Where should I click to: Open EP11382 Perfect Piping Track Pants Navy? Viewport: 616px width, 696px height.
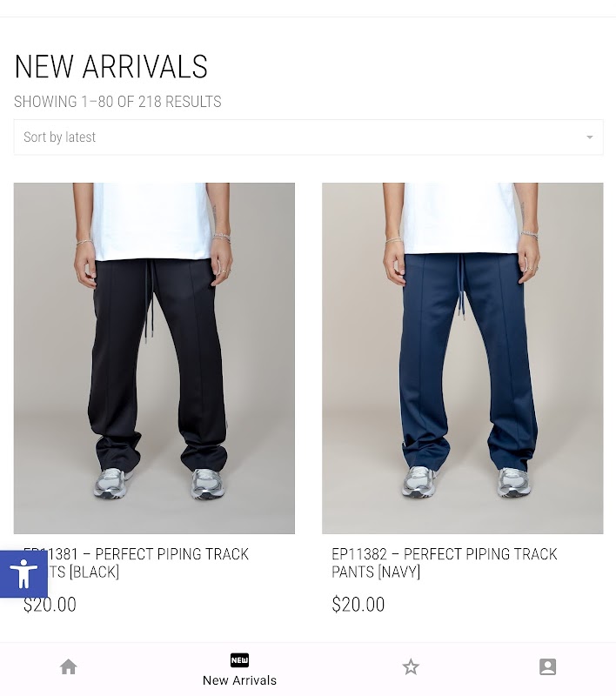point(445,563)
